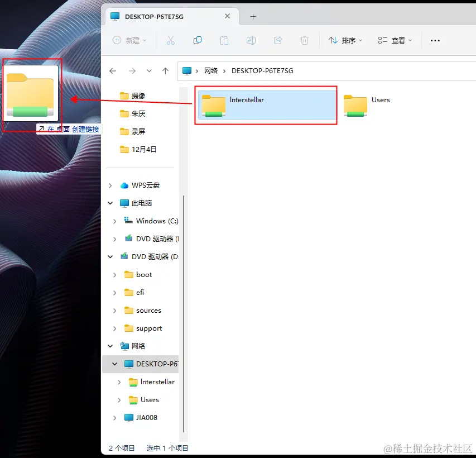The width and height of the screenshot is (476, 458).
Task: Select the boot folder in tree
Action: tap(138, 275)
